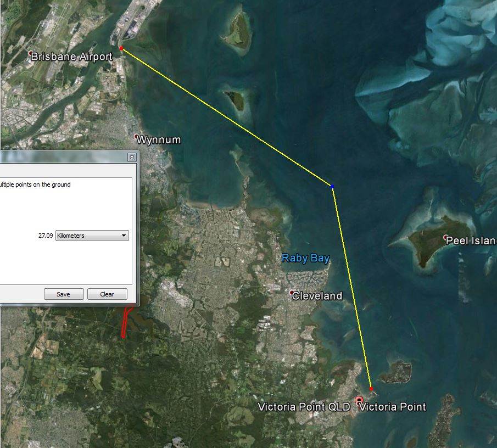This screenshot has width=497, height=448.
Task: Open the Kilometers unit dropdown
Action: [92, 236]
